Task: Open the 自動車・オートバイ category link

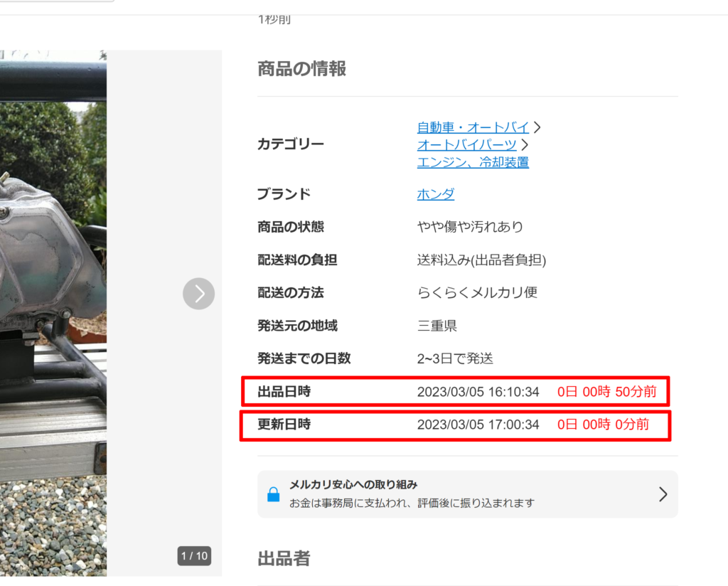Action: [x=473, y=128]
